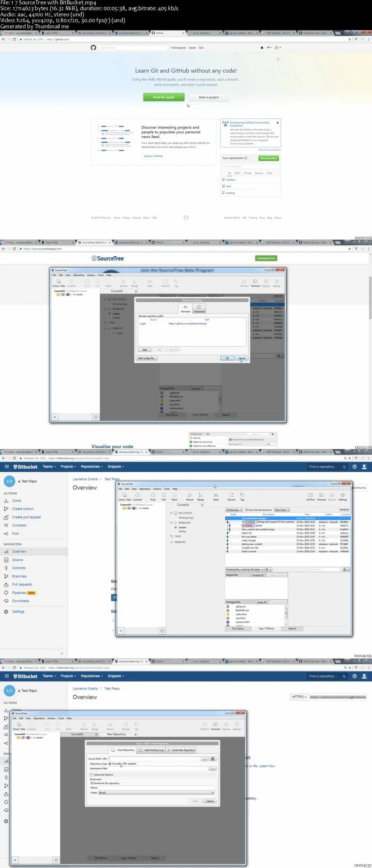Click the Git Flow icon in SourceTree 00:04:09 frame
This screenshot has height=868, width=372.
(x=310, y=495)
